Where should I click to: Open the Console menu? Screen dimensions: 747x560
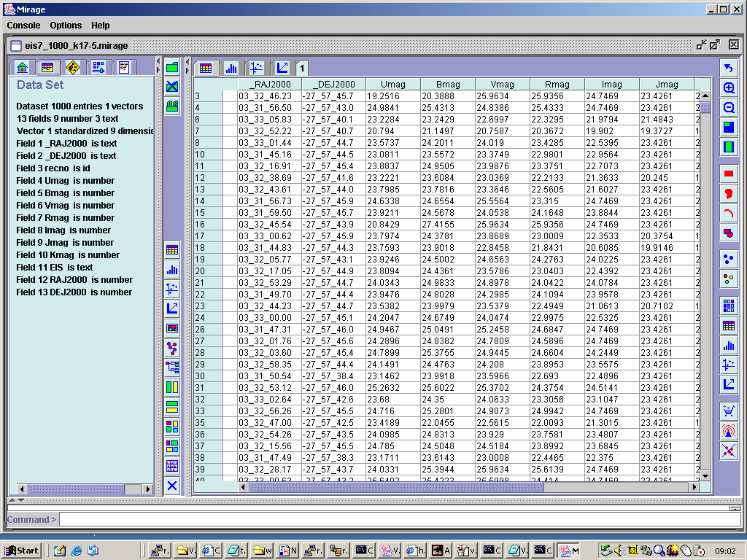24,26
